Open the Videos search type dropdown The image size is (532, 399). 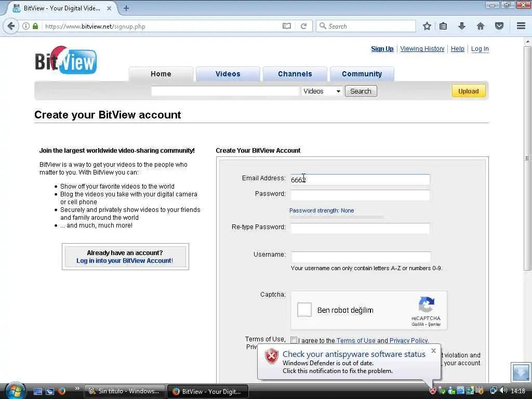click(x=321, y=91)
